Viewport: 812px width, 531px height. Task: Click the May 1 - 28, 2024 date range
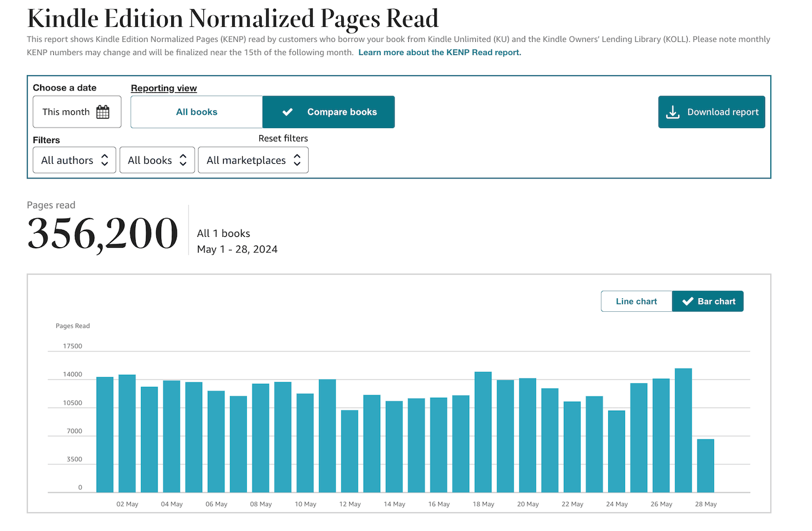(237, 249)
